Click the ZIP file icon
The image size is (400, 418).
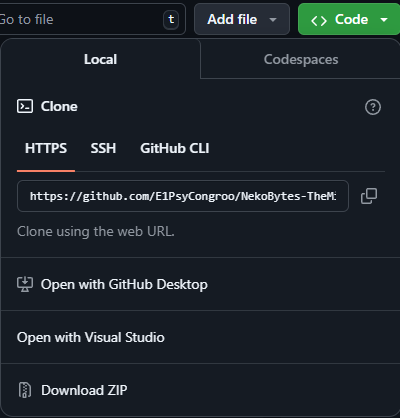(x=25, y=390)
